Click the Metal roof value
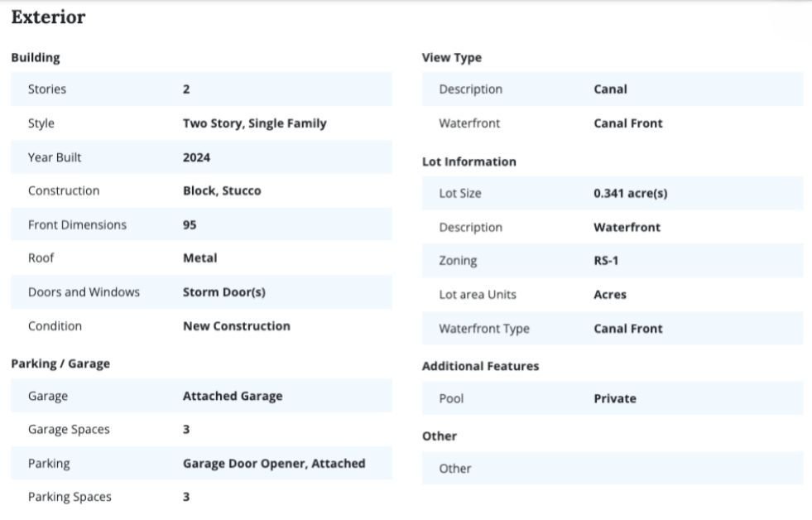 (x=199, y=258)
